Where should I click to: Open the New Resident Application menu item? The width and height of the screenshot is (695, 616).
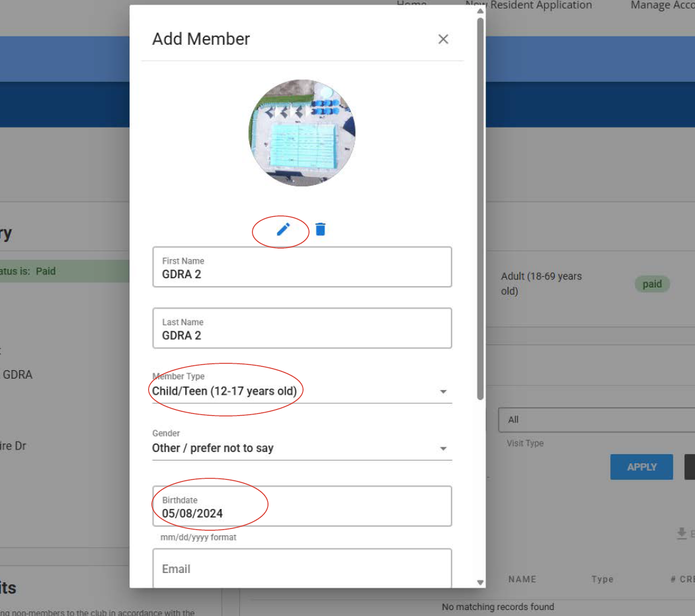click(x=528, y=5)
